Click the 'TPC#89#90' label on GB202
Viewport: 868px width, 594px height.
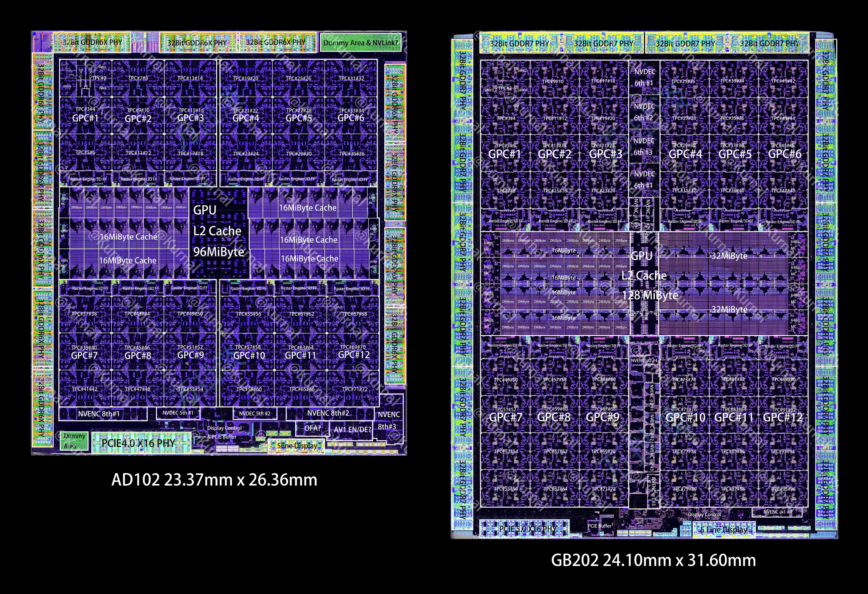tap(783, 379)
